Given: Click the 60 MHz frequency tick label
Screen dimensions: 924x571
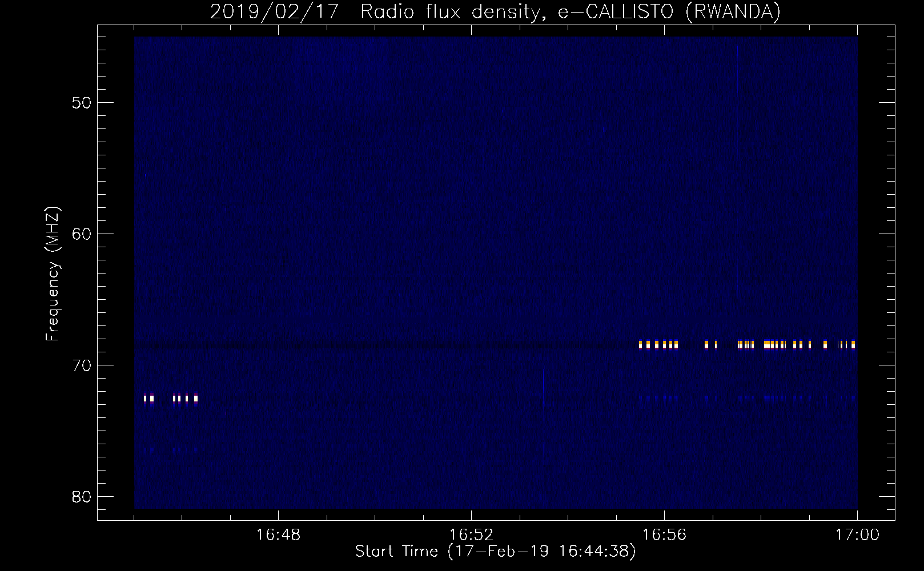Looking at the screenshot, I should 82,234.
